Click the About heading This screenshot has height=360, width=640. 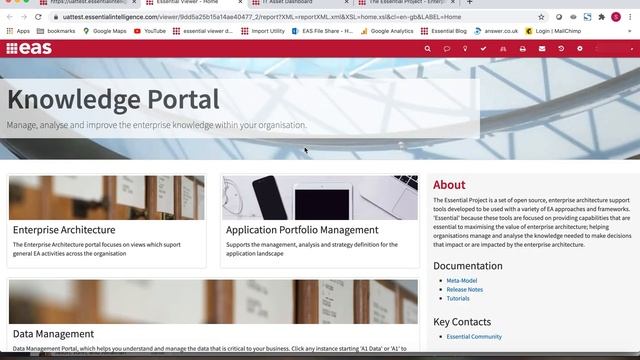click(x=449, y=185)
